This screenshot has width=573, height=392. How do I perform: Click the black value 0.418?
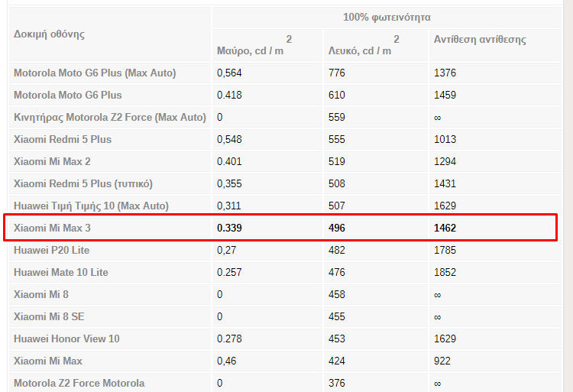point(229,95)
